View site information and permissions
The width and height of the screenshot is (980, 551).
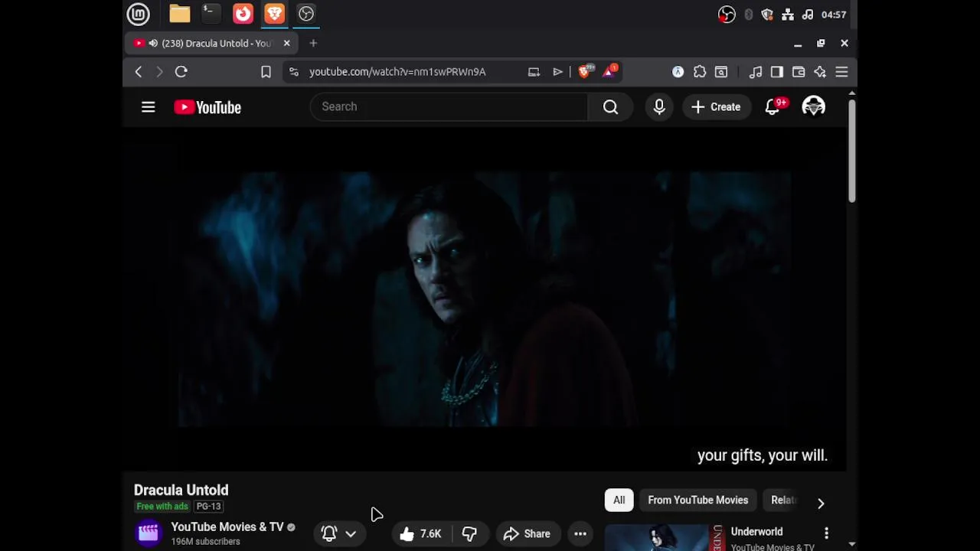pyautogui.click(x=294, y=72)
